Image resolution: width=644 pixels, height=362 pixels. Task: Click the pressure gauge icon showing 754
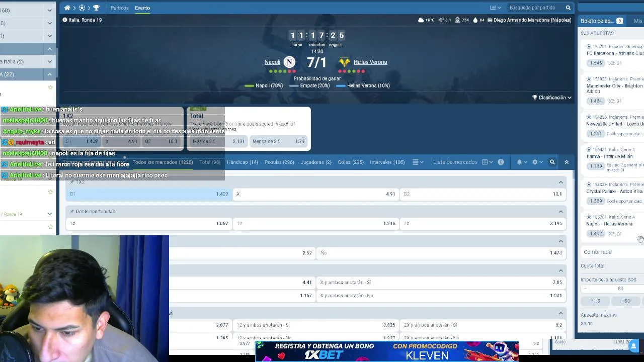[457, 20]
